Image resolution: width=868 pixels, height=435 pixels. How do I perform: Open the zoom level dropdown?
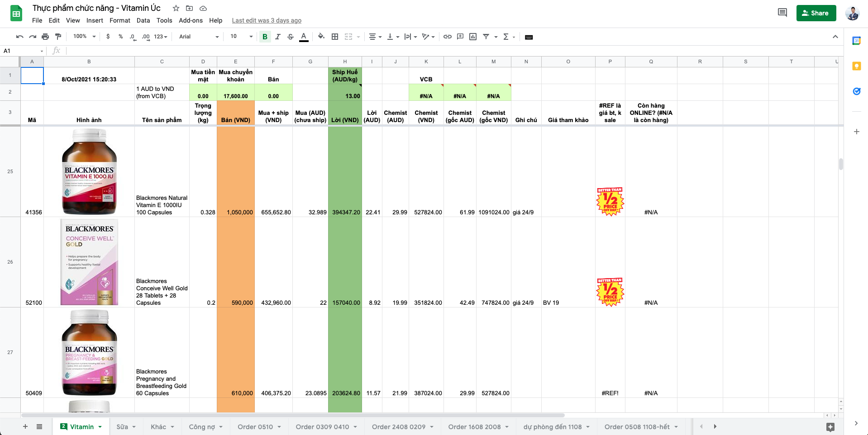click(85, 37)
